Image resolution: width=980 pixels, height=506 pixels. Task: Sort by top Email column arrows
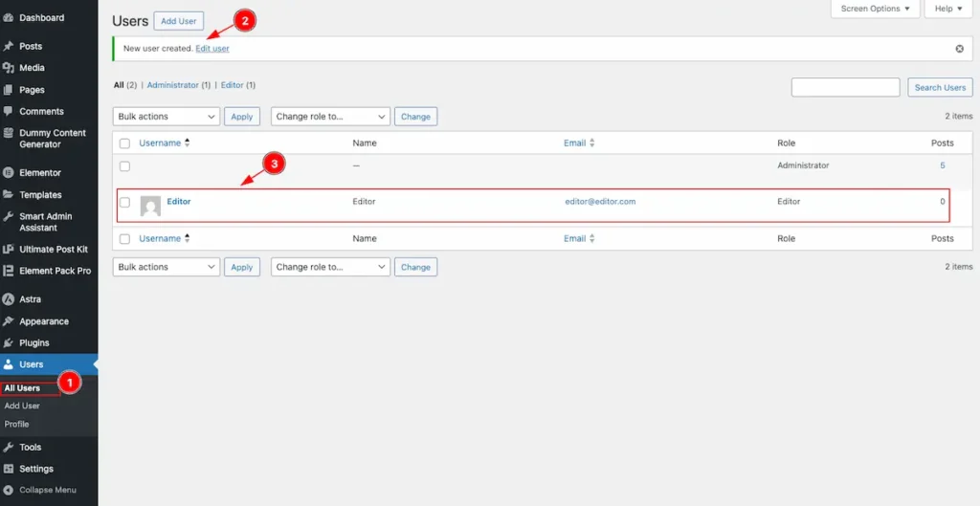pos(591,143)
